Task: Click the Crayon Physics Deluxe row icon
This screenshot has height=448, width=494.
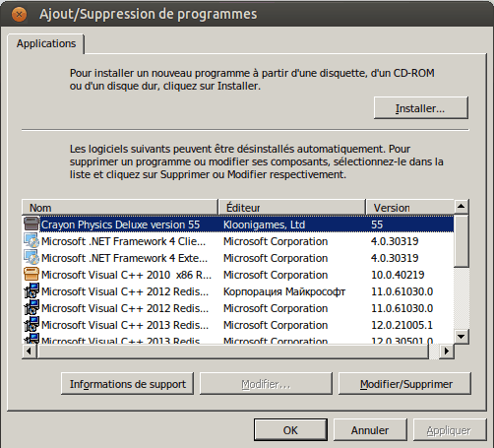Action: [x=31, y=224]
